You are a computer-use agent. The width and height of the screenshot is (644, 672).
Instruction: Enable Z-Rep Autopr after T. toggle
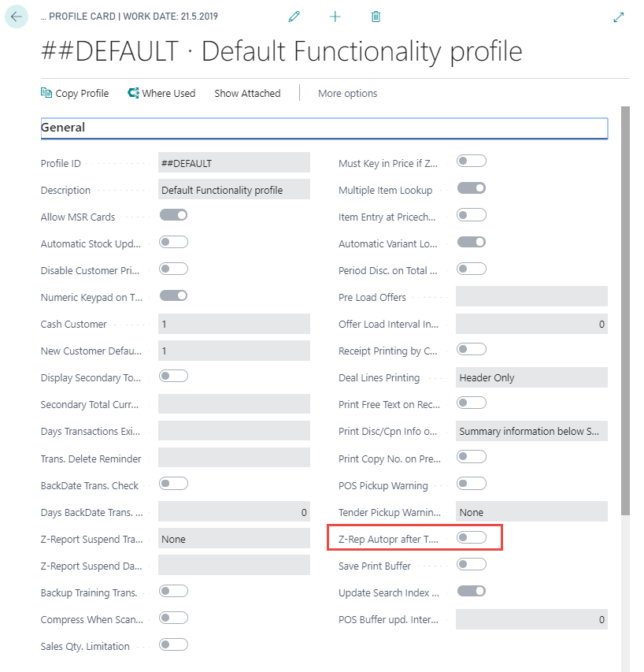point(472,537)
